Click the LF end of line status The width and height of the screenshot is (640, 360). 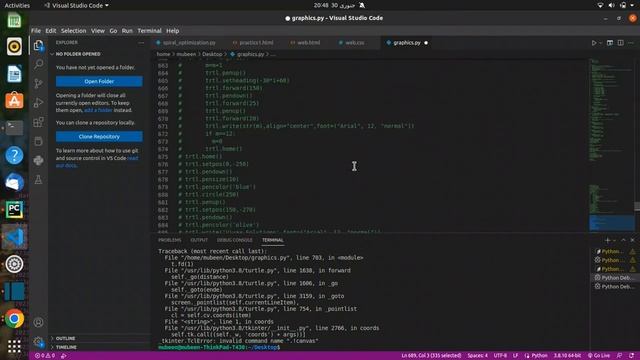516,356
